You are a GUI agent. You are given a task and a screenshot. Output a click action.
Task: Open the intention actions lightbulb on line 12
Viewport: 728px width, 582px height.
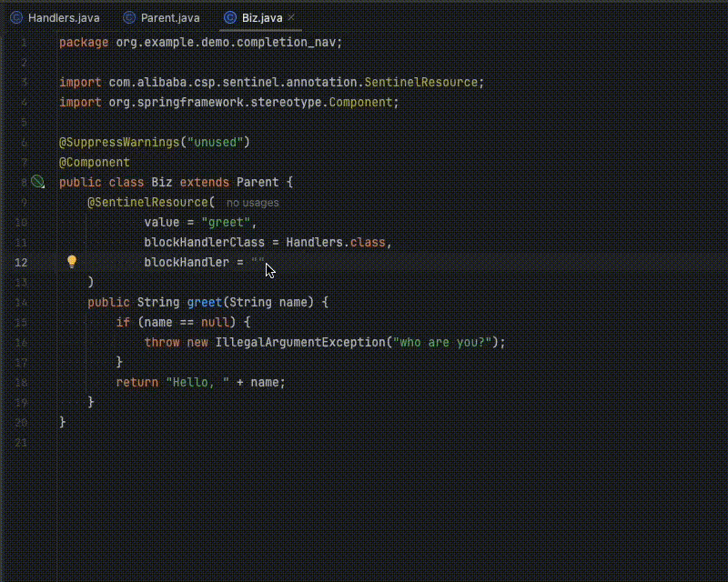[x=73, y=262]
